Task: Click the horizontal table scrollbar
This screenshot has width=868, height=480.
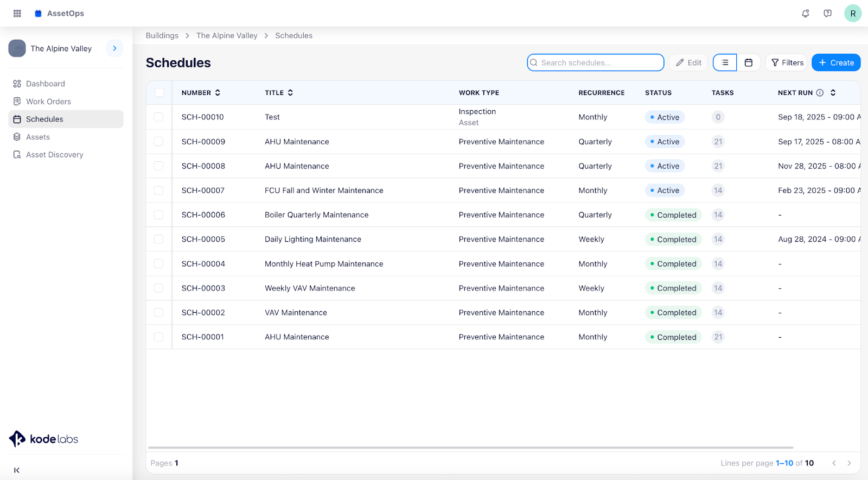Action: (x=471, y=448)
